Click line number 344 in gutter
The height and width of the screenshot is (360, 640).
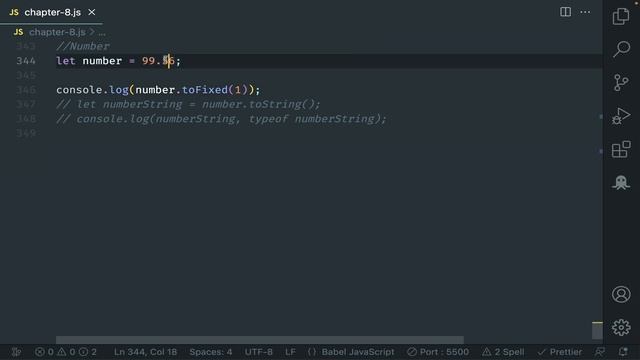(x=26, y=61)
